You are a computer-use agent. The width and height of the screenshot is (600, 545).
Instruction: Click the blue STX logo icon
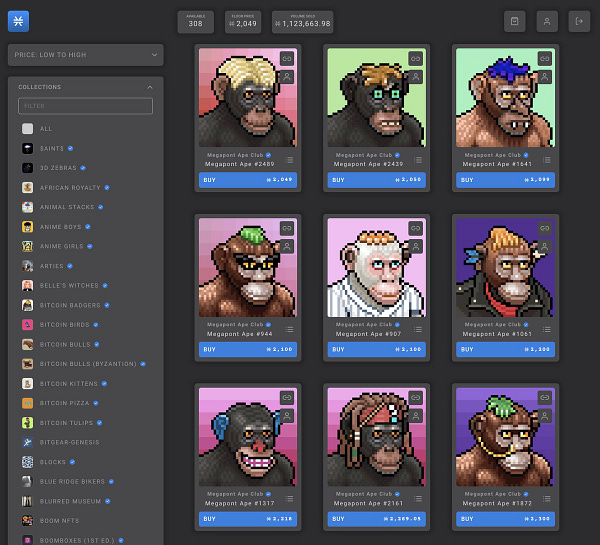pyautogui.click(x=18, y=21)
